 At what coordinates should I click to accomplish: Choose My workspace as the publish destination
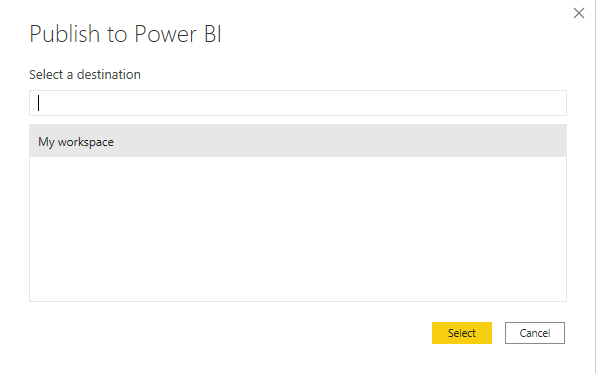[x=298, y=141]
